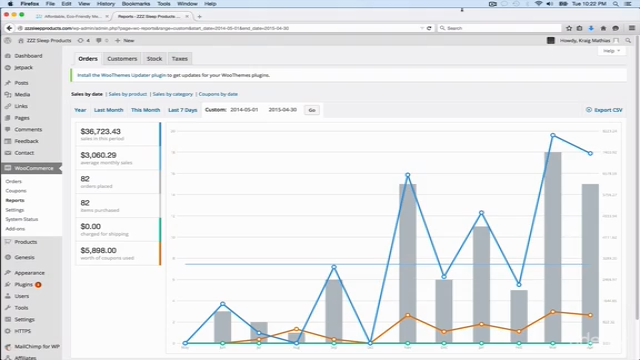Open Tools in the sidebar
The image size is (640, 360).
(21, 308)
